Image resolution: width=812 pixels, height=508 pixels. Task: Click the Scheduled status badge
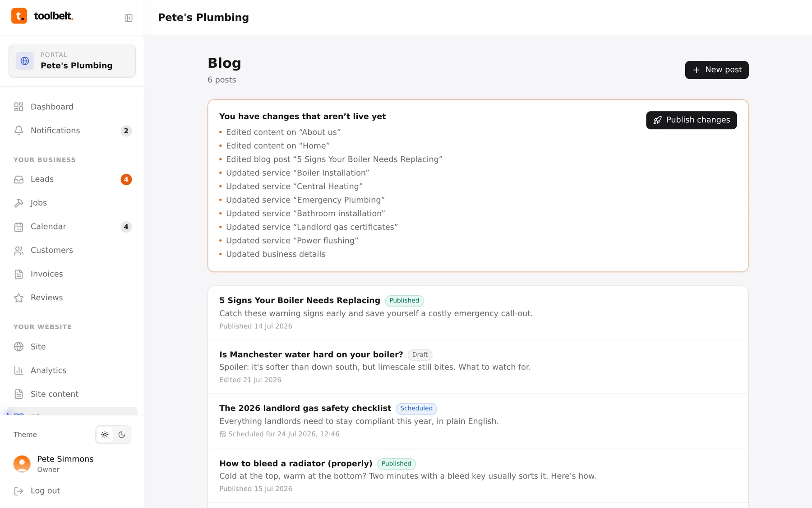coord(416,408)
